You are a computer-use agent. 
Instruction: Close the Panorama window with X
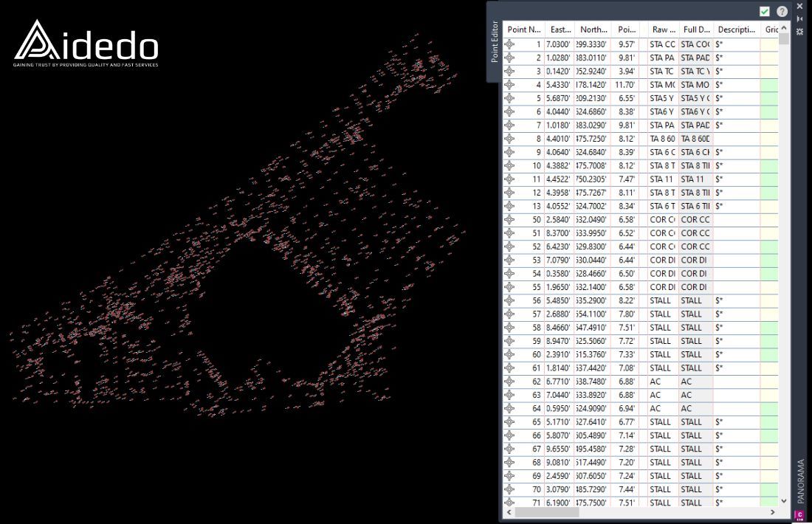[800, 6]
